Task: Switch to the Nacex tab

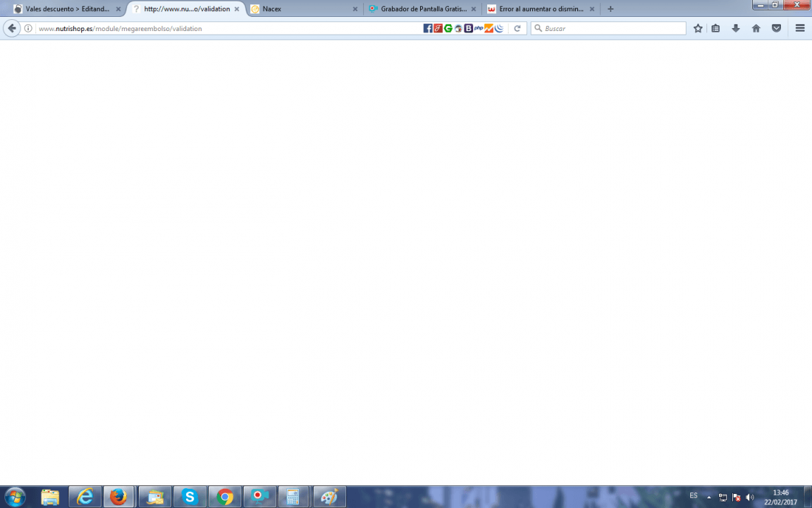Action: click(272, 9)
